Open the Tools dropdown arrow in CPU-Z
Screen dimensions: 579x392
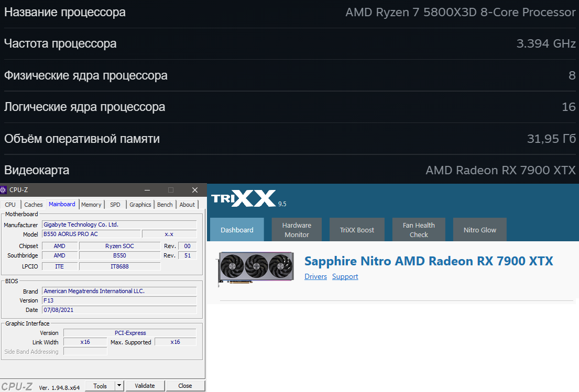[x=119, y=386]
